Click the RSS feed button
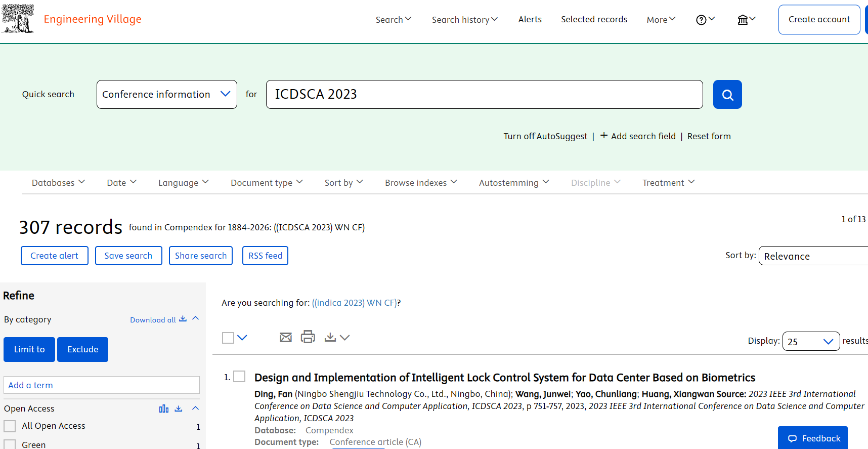Screen dimensions: 868x449 pos(265,256)
